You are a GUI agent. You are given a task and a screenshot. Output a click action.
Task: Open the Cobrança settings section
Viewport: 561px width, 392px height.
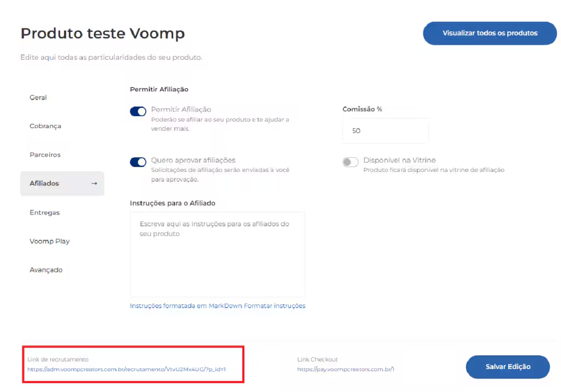[45, 126]
